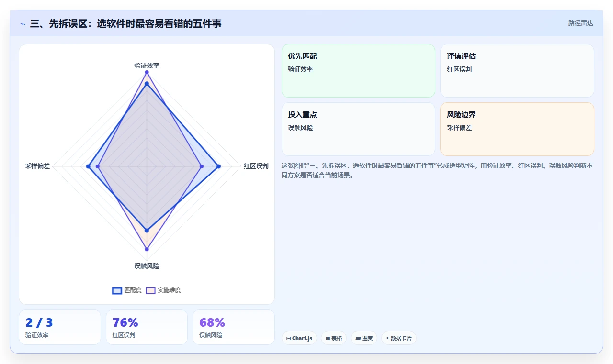Click 验证效率 text inside 优先匹配 card
The width and height of the screenshot is (613, 364).
300,69
